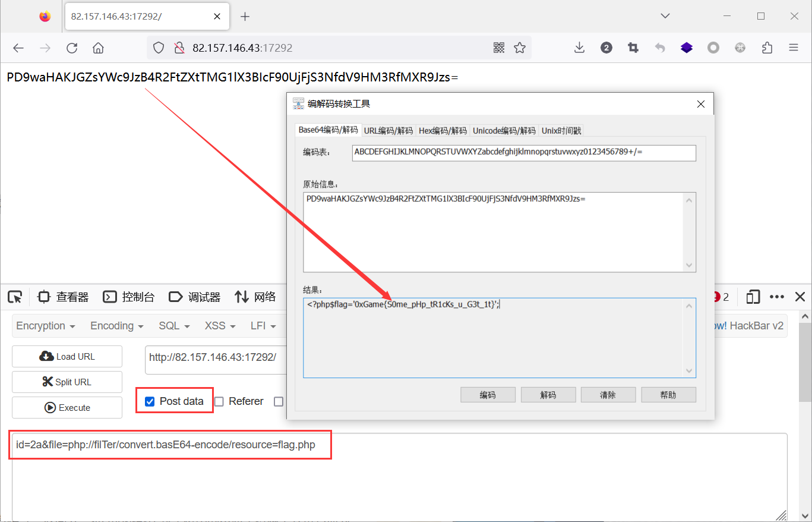Click the HackBar vertical scrollbar

(x=805, y=363)
